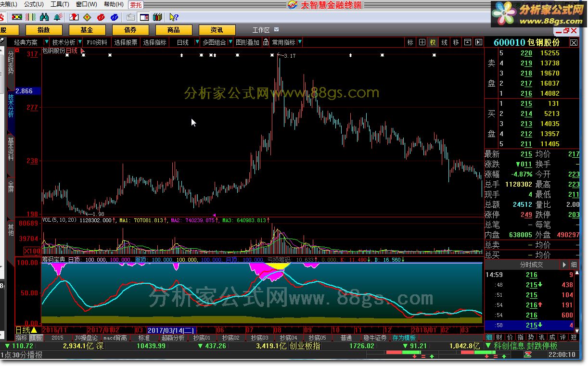Click the red circle info icon
Viewport: 588px width, 366px height.
tap(101, 17)
